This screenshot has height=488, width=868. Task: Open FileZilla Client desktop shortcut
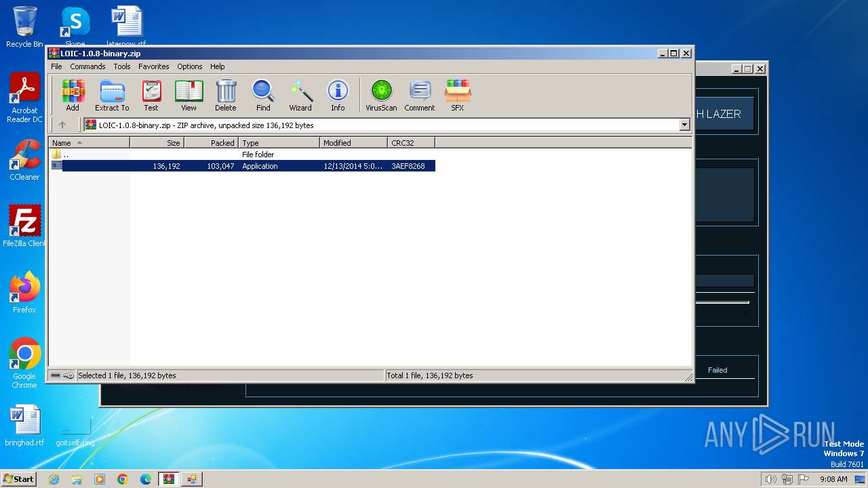click(24, 226)
